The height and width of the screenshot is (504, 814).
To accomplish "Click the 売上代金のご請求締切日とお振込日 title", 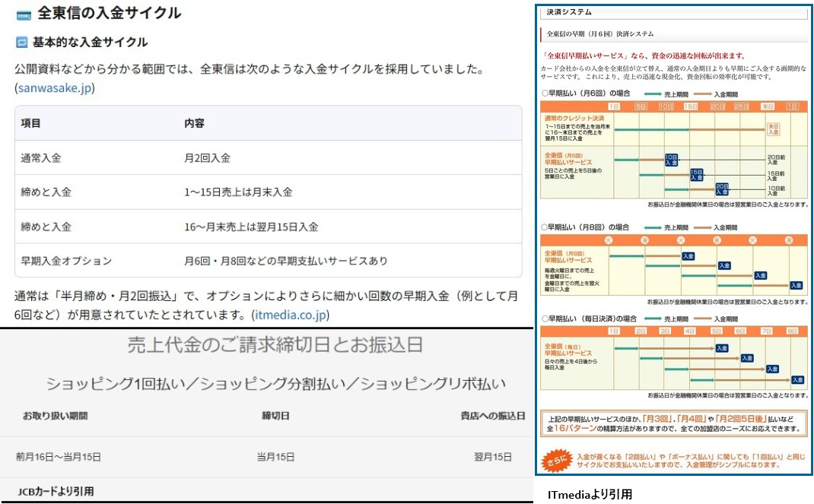I will click(275, 345).
